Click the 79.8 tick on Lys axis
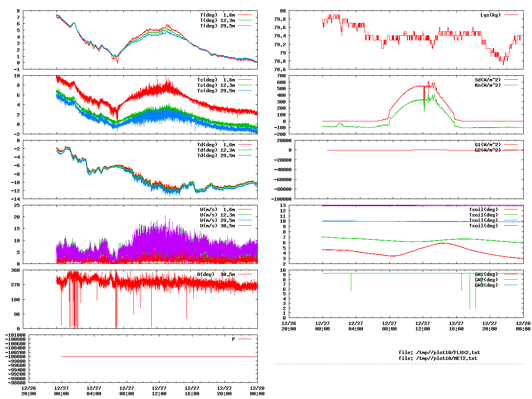 (x=280, y=19)
